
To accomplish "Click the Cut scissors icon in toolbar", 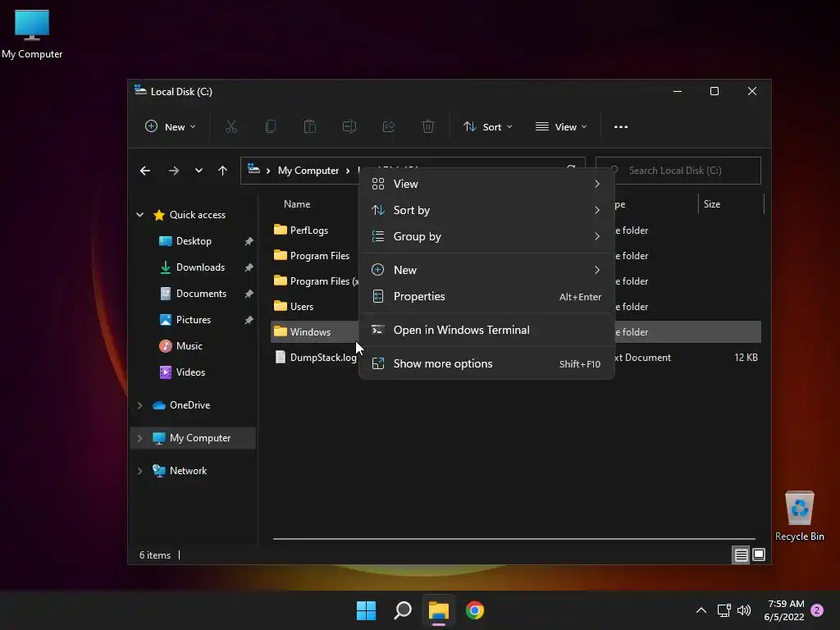I will tap(231, 127).
